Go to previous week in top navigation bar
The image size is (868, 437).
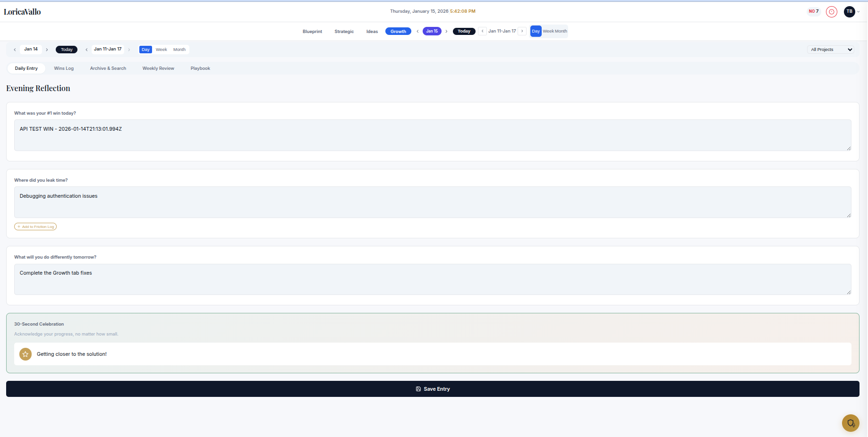pos(482,31)
